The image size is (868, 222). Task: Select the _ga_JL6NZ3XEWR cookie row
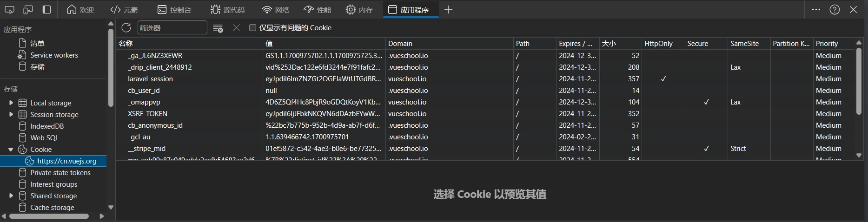[485, 56]
